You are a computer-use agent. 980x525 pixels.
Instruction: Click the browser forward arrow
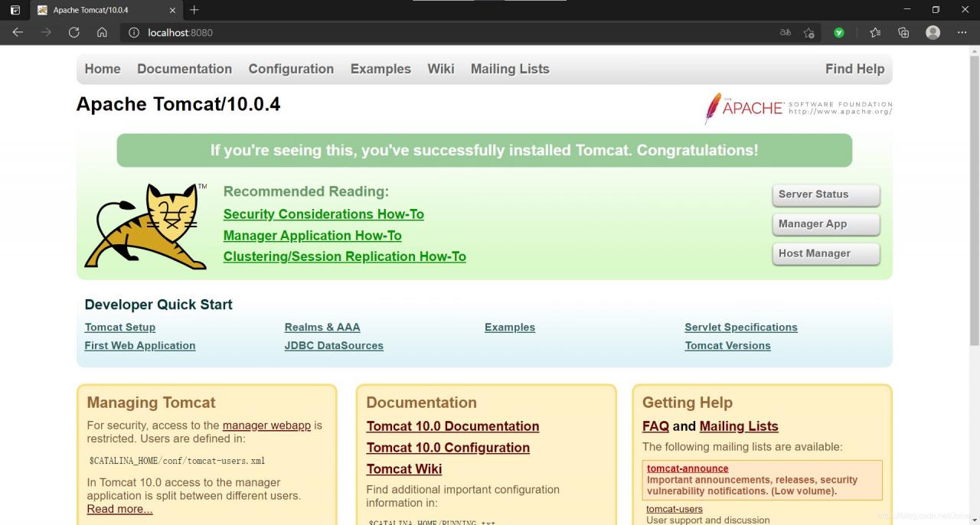[46, 32]
